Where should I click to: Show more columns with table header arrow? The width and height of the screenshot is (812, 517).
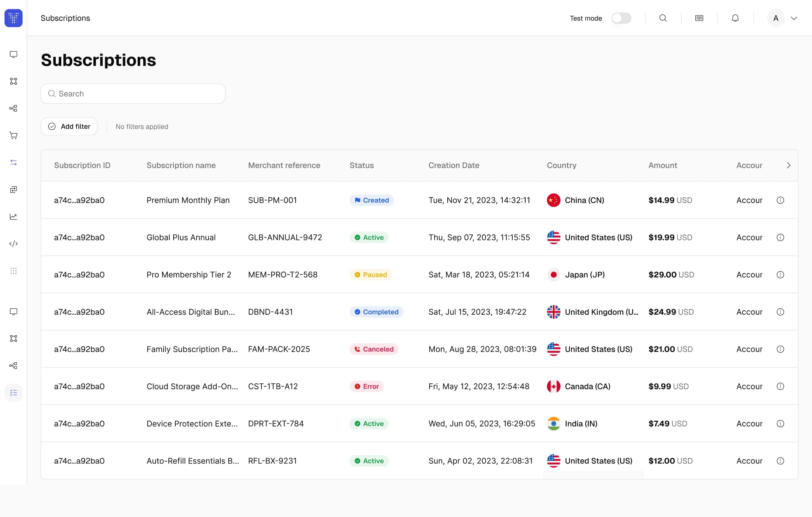point(788,165)
